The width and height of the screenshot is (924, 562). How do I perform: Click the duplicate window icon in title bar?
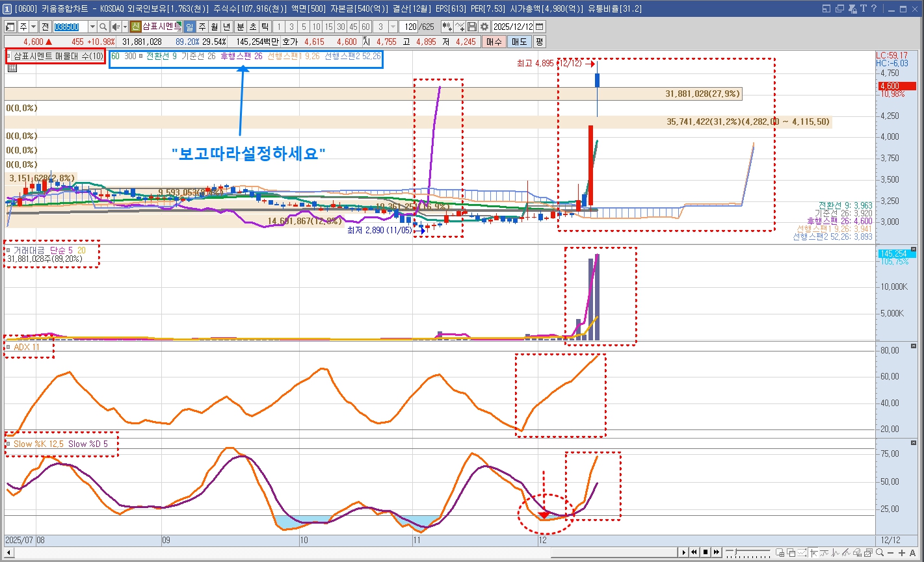(x=839, y=8)
